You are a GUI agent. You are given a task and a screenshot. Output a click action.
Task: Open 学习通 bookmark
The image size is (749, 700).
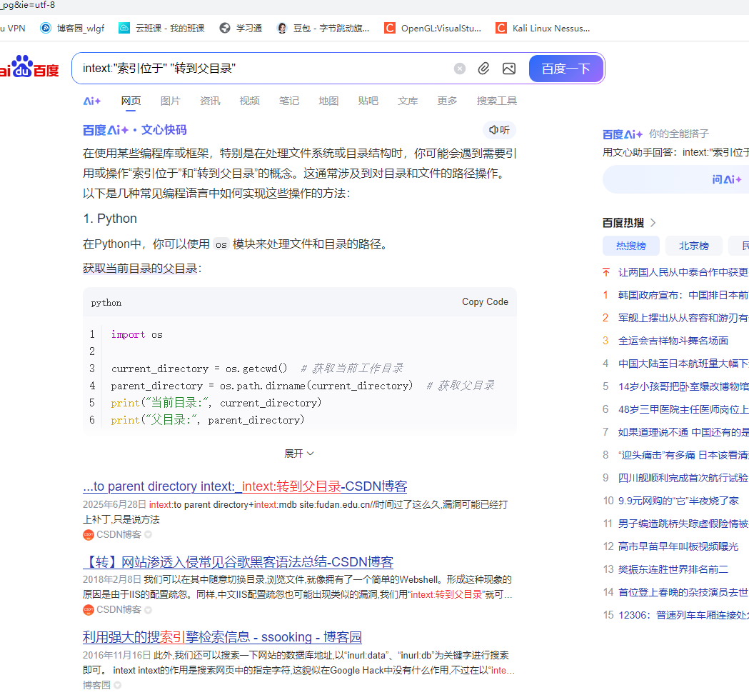point(241,28)
